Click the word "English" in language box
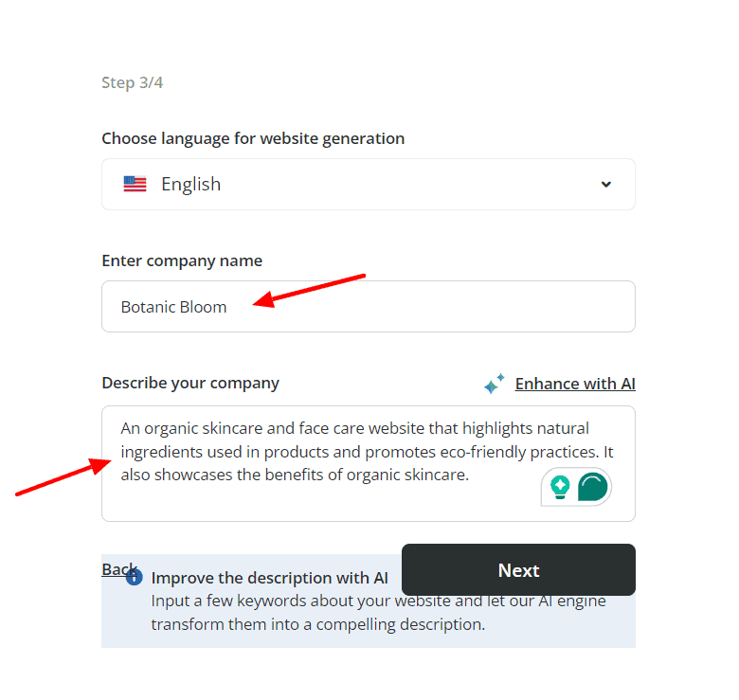This screenshot has height=700, width=739. [x=190, y=184]
